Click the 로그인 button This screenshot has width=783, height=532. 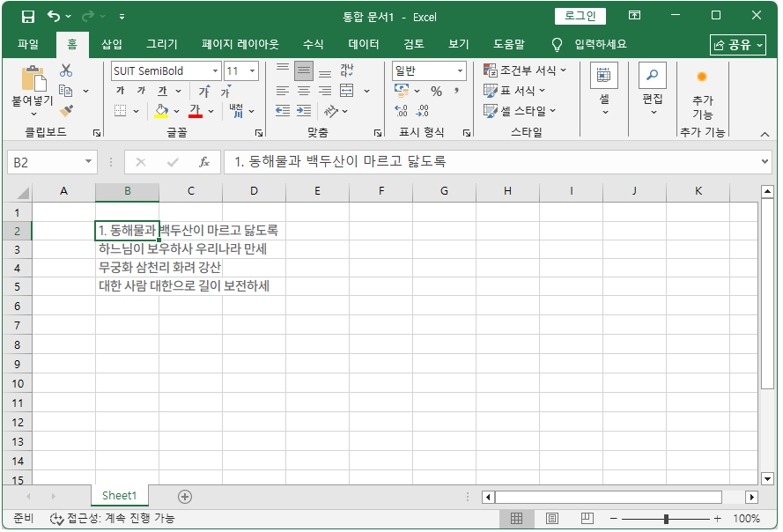(x=580, y=16)
